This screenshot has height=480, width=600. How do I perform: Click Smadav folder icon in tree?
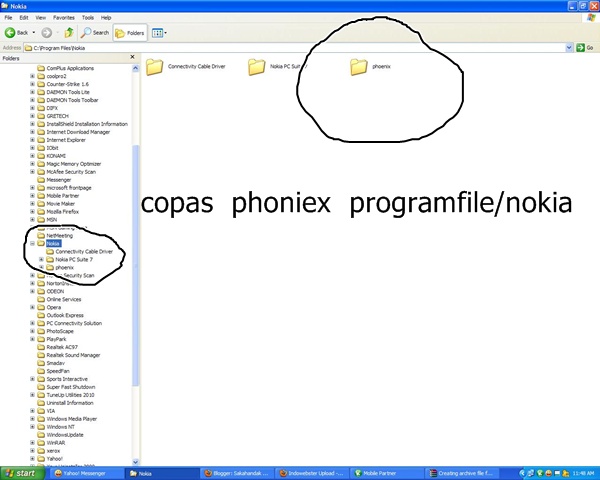[x=41, y=363]
